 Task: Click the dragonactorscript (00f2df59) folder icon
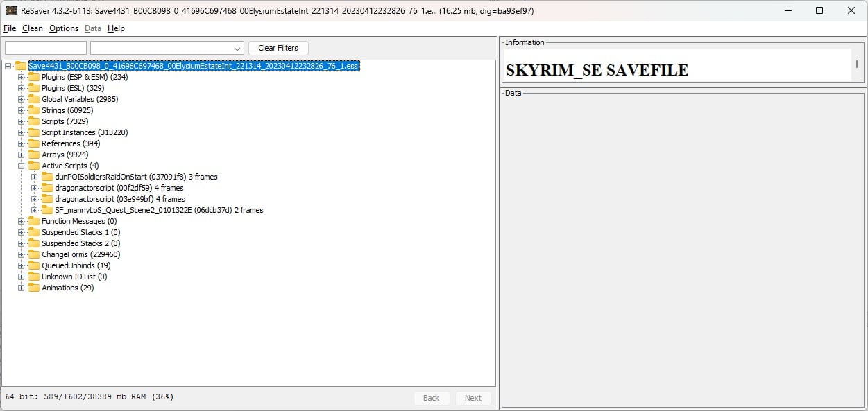coord(46,188)
